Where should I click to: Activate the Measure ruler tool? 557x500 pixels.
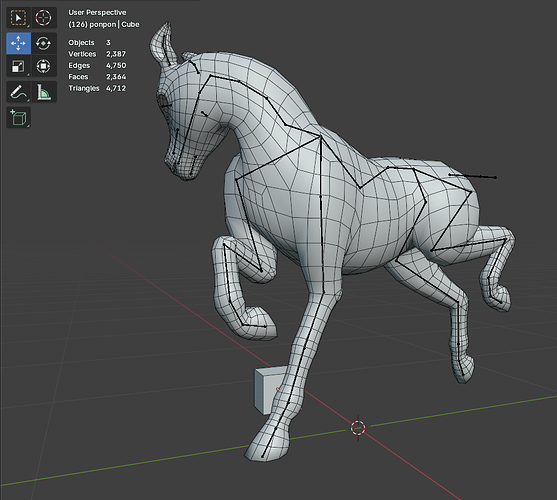point(44,92)
